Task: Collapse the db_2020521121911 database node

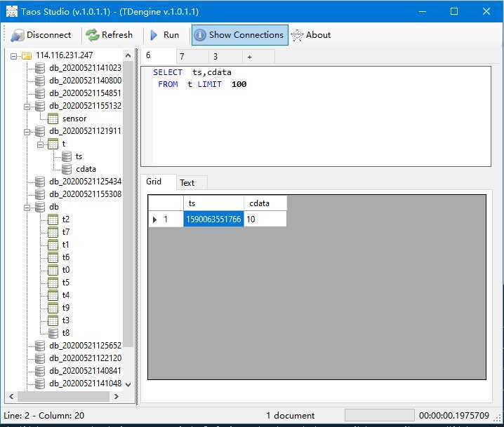Action: tap(27, 132)
